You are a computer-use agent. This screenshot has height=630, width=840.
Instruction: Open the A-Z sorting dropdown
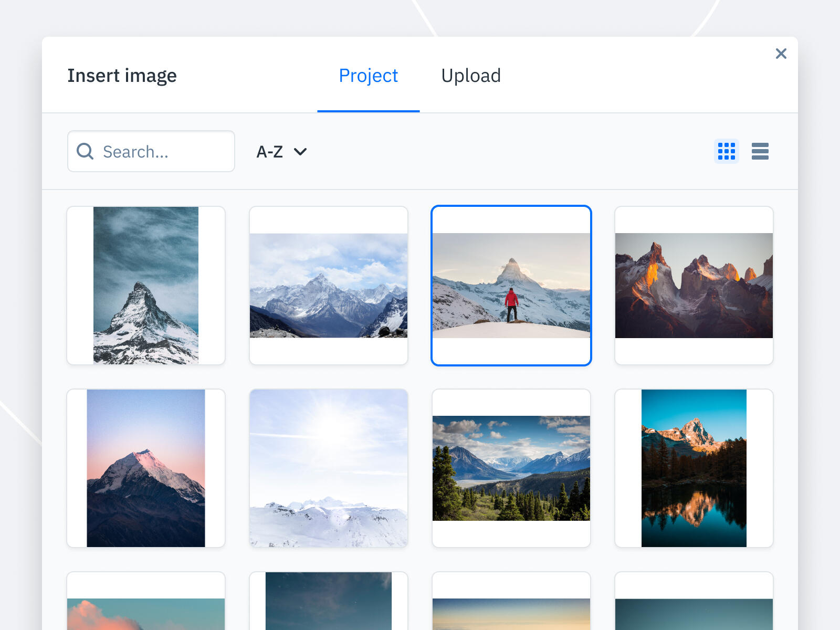(281, 151)
